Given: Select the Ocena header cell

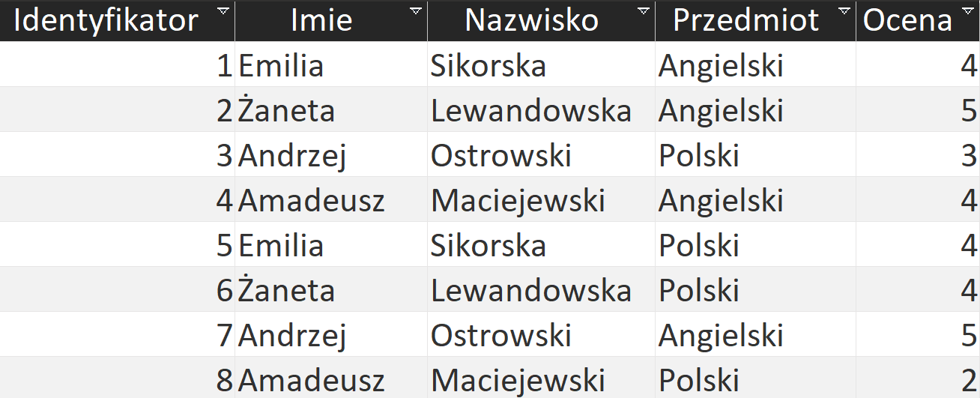Looking at the screenshot, I should (x=918, y=20).
